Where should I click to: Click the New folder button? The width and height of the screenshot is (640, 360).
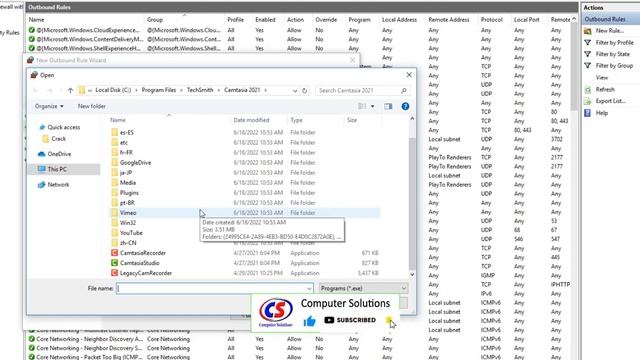91,106
